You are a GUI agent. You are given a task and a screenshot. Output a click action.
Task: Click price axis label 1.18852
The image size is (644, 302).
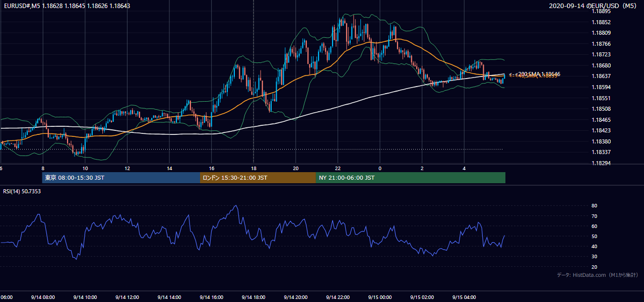click(x=601, y=22)
